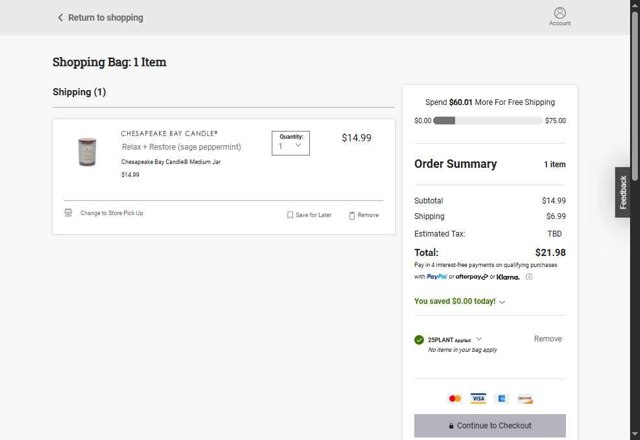Image resolution: width=640 pixels, height=440 pixels.
Task: Click the Save for Later bookmark icon
Action: (290, 215)
